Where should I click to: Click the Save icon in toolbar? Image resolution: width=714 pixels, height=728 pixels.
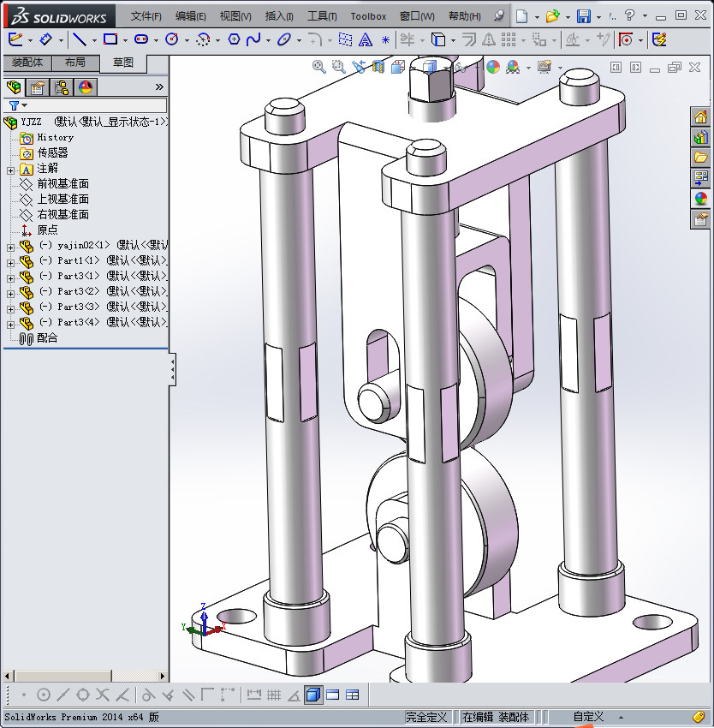pyautogui.click(x=583, y=16)
